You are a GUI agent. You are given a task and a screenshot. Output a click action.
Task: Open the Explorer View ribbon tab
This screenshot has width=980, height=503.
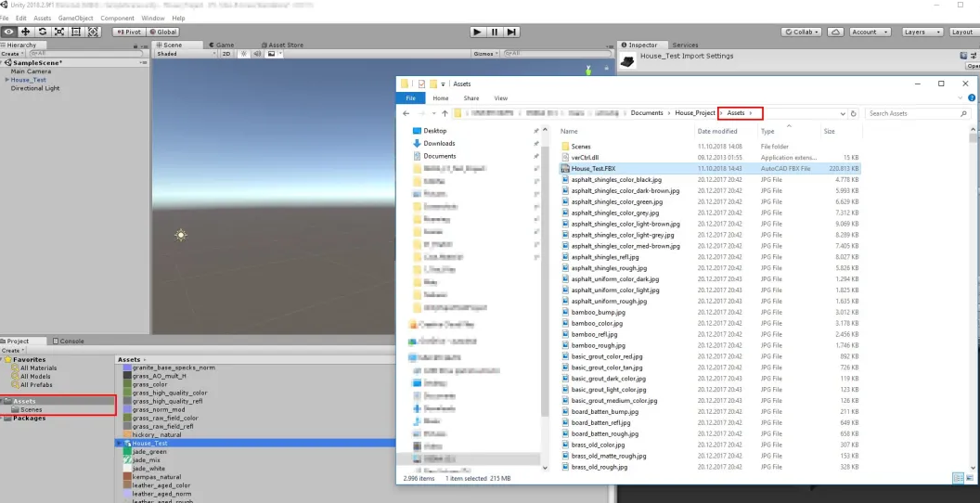click(500, 98)
